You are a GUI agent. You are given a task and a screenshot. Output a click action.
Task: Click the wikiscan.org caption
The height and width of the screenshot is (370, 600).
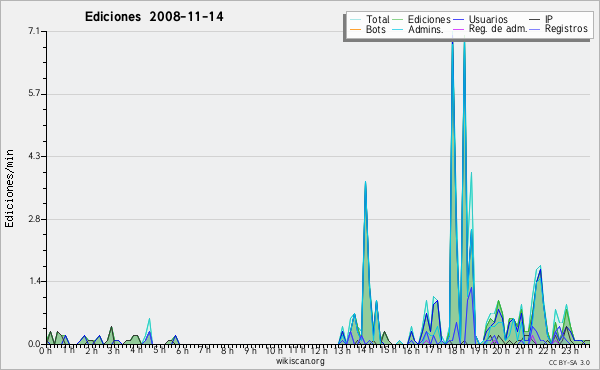click(300, 361)
